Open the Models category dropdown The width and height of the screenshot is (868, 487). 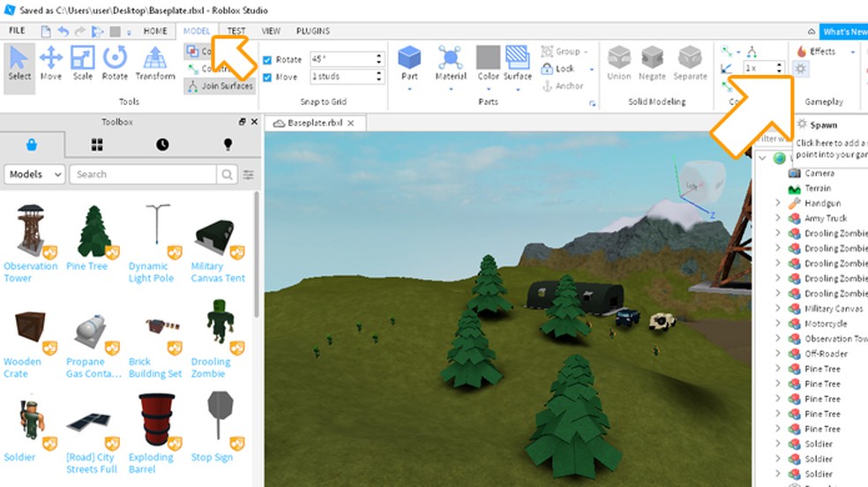(35, 174)
